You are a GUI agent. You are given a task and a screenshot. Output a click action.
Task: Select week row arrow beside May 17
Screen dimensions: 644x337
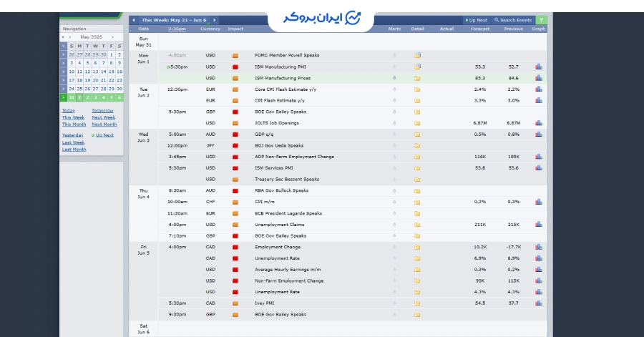pyautogui.click(x=63, y=80)
